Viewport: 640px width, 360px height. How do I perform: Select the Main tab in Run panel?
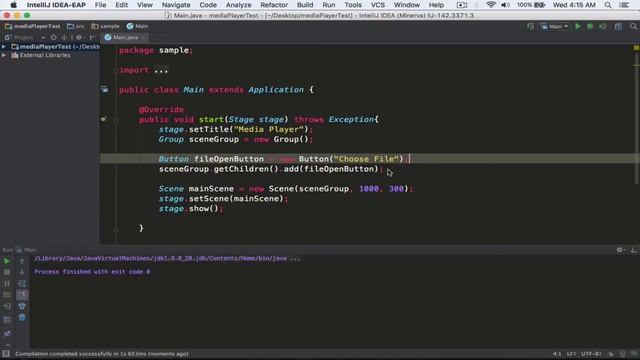(27, 250)
